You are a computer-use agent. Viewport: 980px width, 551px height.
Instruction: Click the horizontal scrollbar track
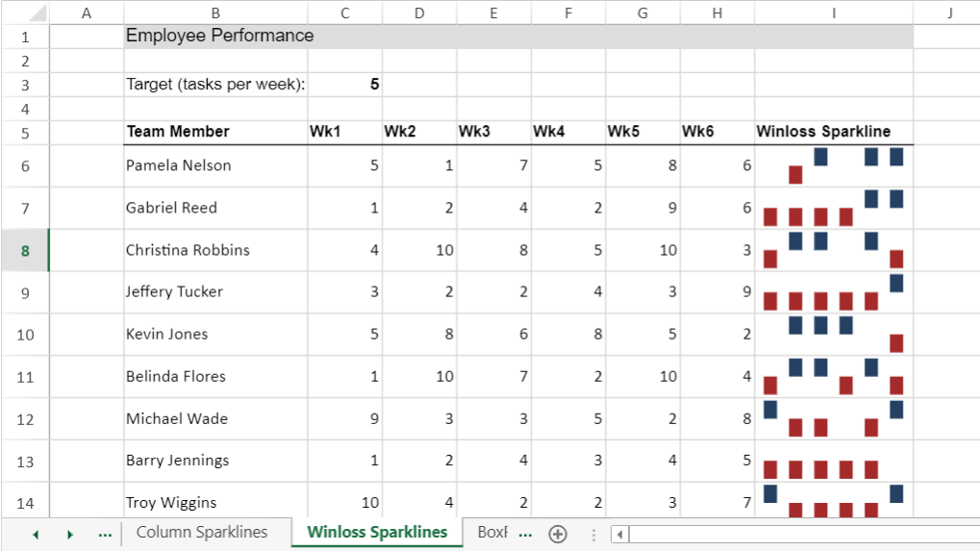798,535
